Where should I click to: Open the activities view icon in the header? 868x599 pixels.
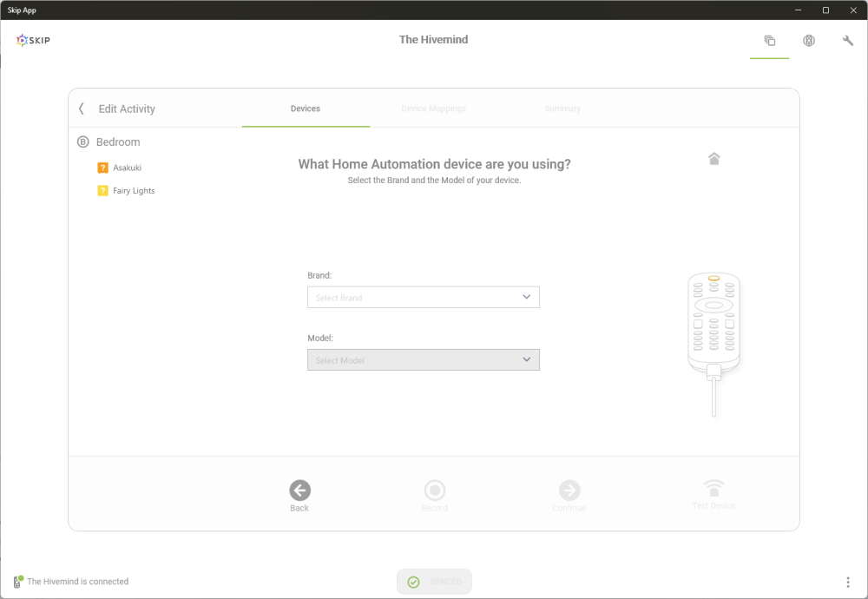click(x=769, y=41)
